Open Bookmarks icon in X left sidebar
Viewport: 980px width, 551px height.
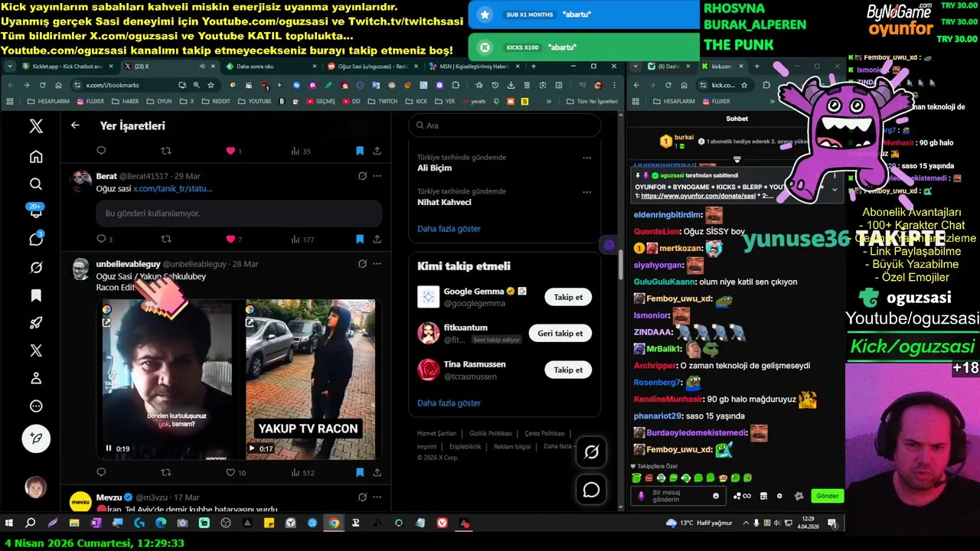tap(36, 295)
